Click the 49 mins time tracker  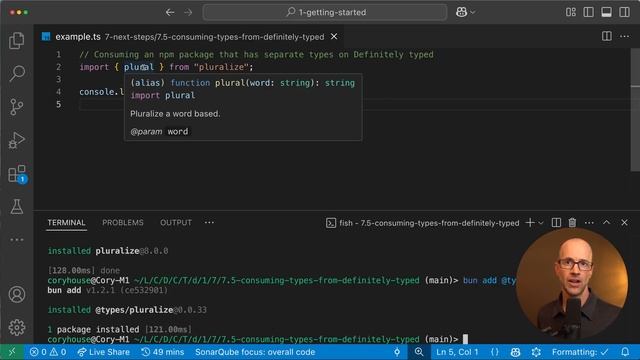pyautogui.click(x=162, y=352)
